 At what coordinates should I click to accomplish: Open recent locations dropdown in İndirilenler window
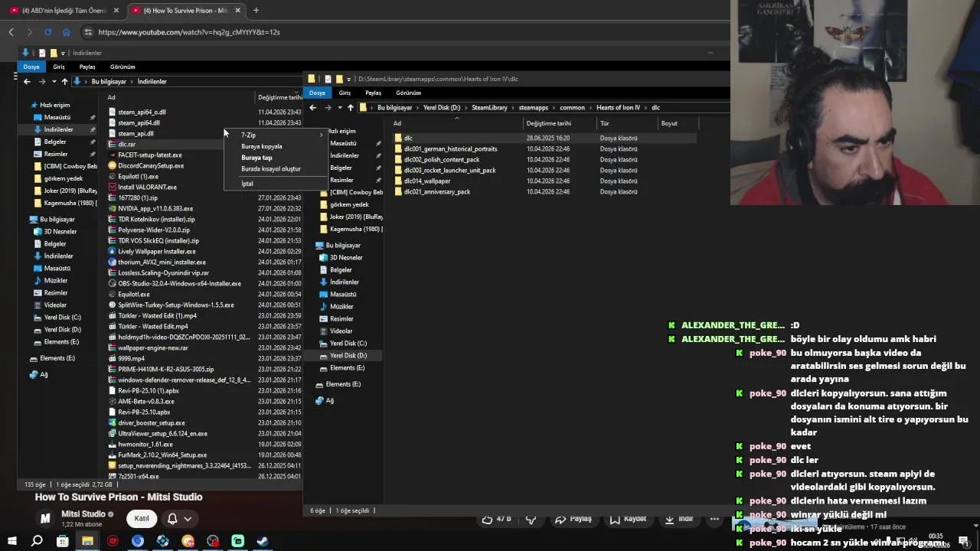pos(54,81)
